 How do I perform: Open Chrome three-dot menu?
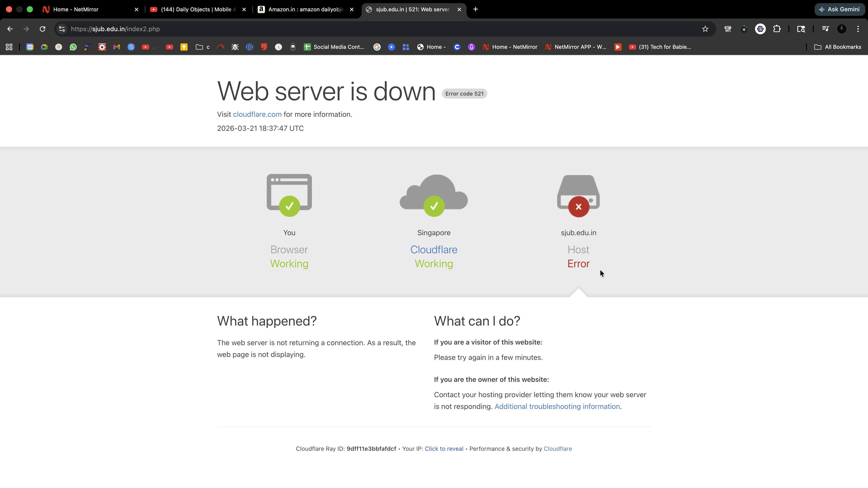pos(858,29)
